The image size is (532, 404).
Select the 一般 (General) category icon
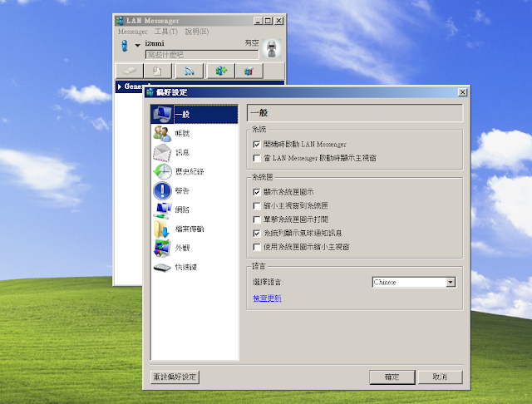coord(162,115)
